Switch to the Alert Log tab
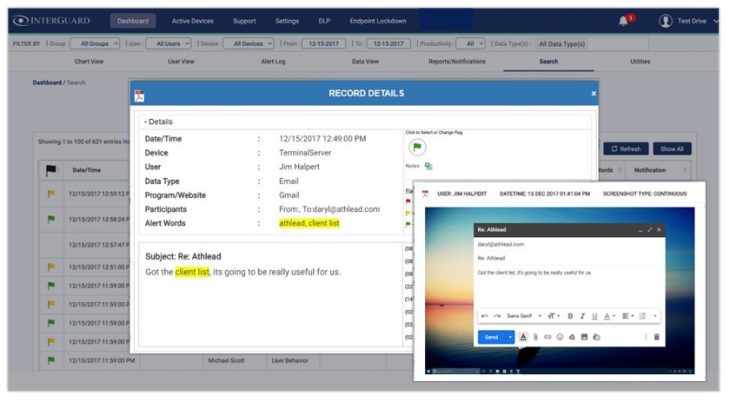Viewport: 730px width, 402px height. pyautogui.click(x=274, y=61)
